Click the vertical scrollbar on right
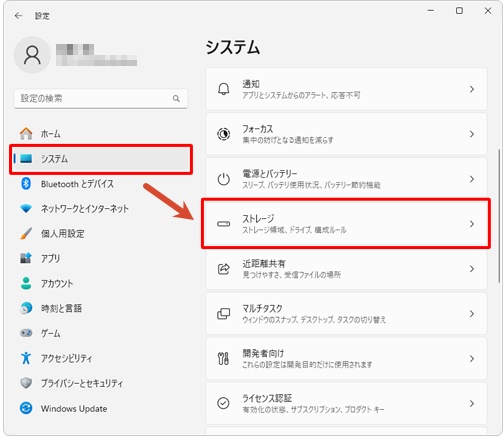The height and width of the screenshot is (438, 503). click(499, 216)
